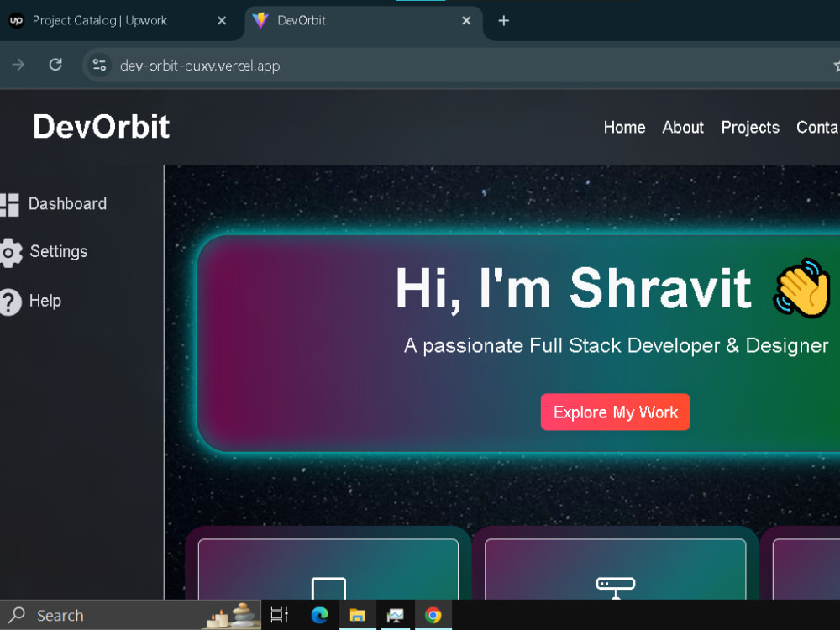Click the DevOrbit logo title
Image resolution: width=840 pixels, height=630 pixels.
[102, 127]
